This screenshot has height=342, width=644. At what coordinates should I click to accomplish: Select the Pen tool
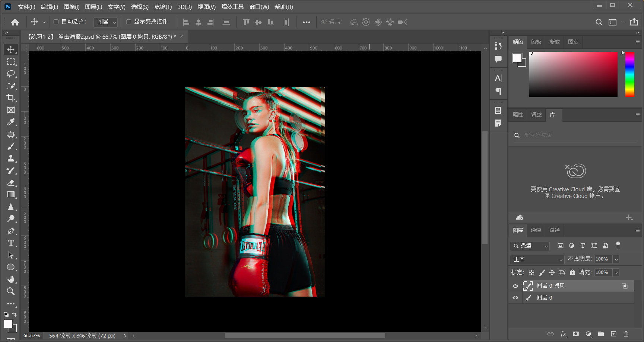click(x=11, y=231)
